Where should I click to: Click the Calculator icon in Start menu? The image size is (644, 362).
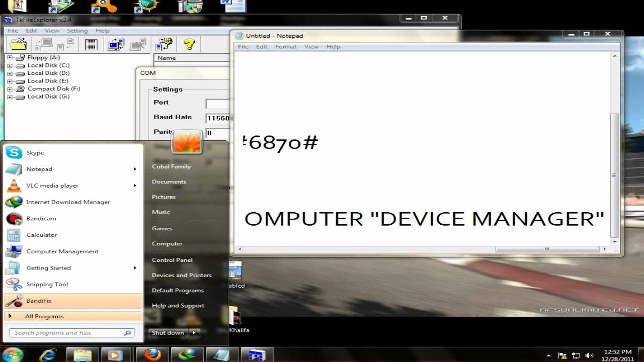[14, 235]
